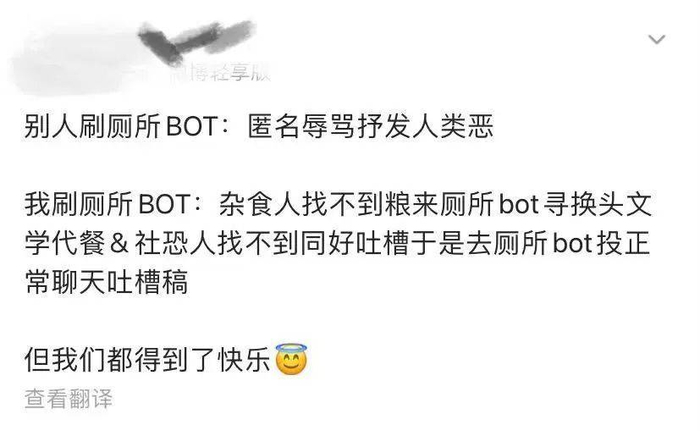Screen dimensions: 700x431
Task: Tap the 查看翻译 translate link
Action: 68,398
